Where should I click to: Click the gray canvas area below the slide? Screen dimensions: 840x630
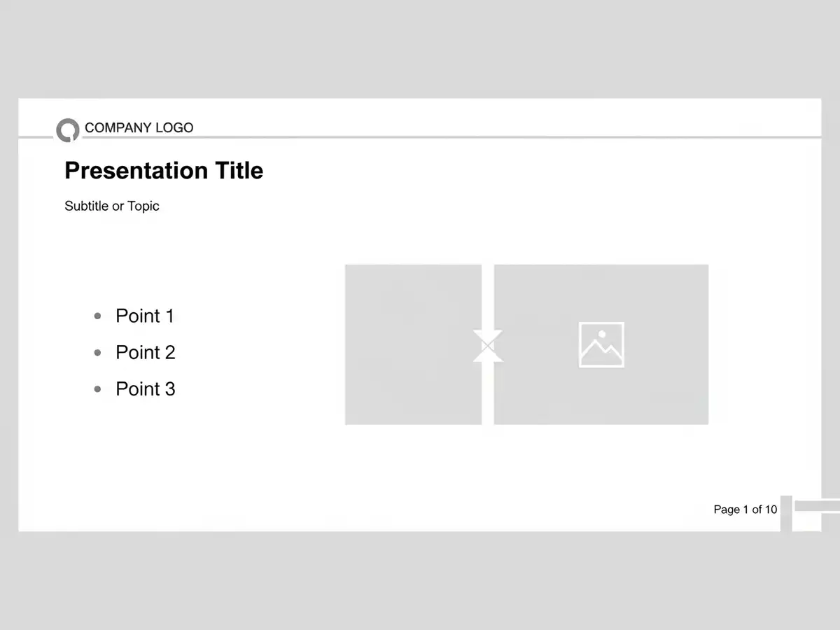[x=420, y=581]
